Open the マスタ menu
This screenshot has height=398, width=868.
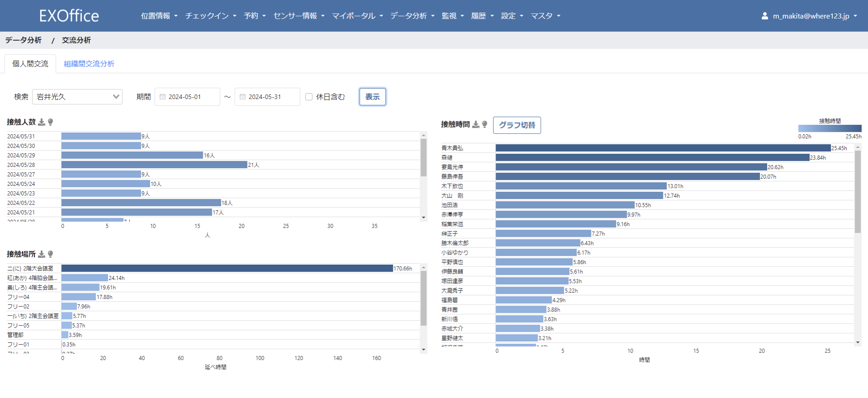tap(546, 16)
